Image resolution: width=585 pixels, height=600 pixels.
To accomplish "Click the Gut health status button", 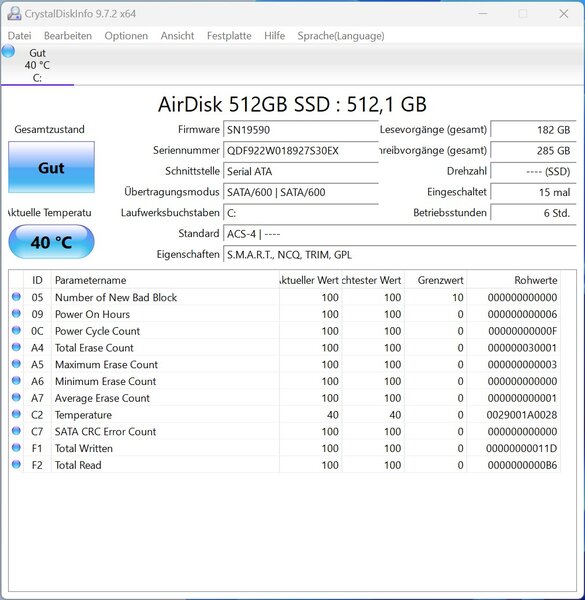I will pyautogui.click(x=51, y=167).
